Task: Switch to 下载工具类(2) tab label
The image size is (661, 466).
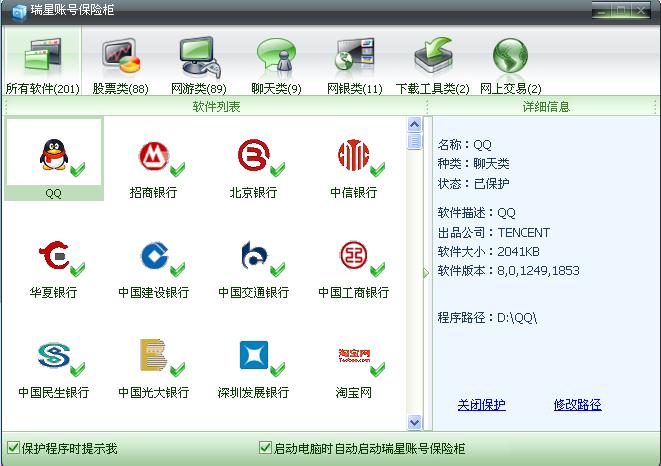Action: coord(433,89)
